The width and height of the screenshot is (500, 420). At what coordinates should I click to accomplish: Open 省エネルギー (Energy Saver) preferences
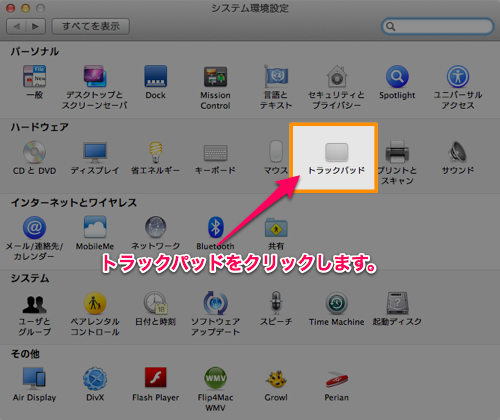(x=155, y=152)
